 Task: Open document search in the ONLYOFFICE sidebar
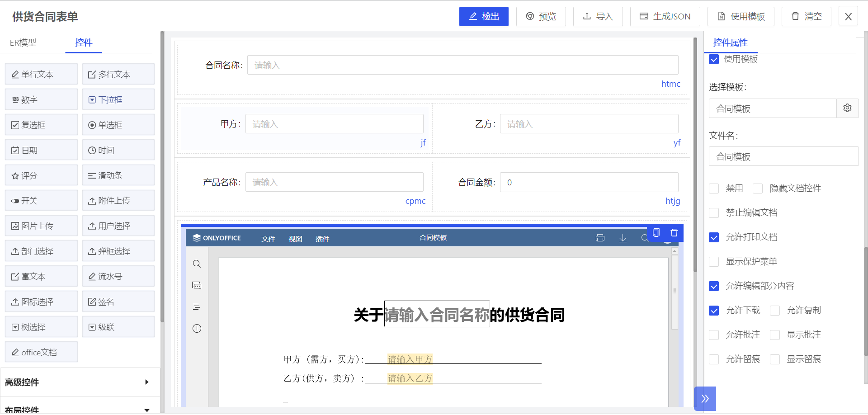(x=197, y=264)
